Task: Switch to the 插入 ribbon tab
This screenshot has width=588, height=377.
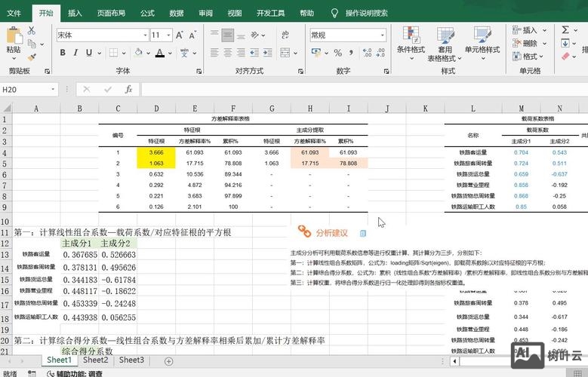Action: coord(75,13)
